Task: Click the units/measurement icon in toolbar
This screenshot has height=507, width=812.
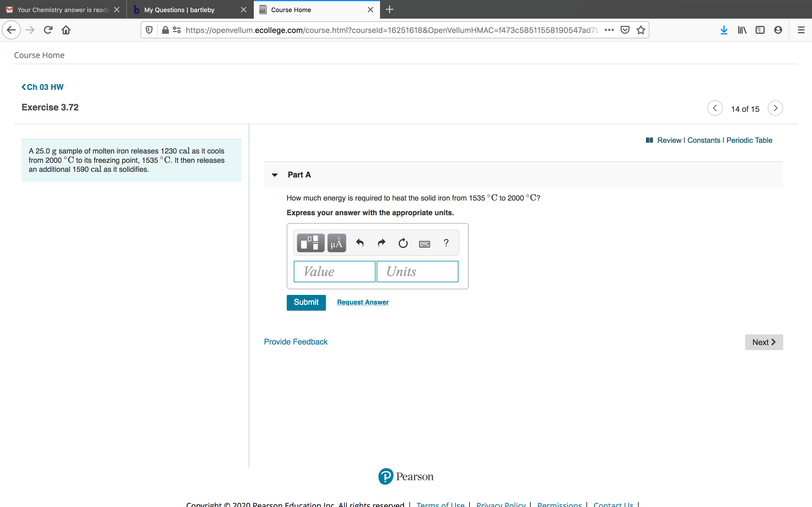Action: 336,243
